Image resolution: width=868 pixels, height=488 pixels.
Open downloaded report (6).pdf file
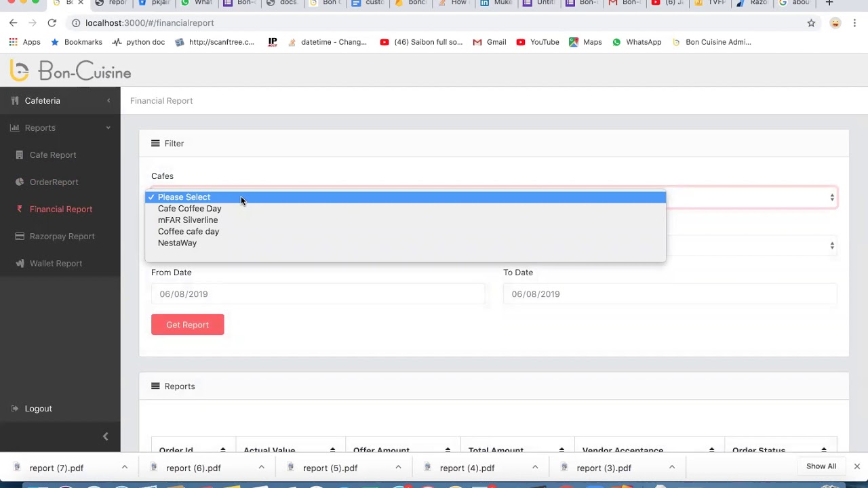pyautogui.click(x=193, y=468)
